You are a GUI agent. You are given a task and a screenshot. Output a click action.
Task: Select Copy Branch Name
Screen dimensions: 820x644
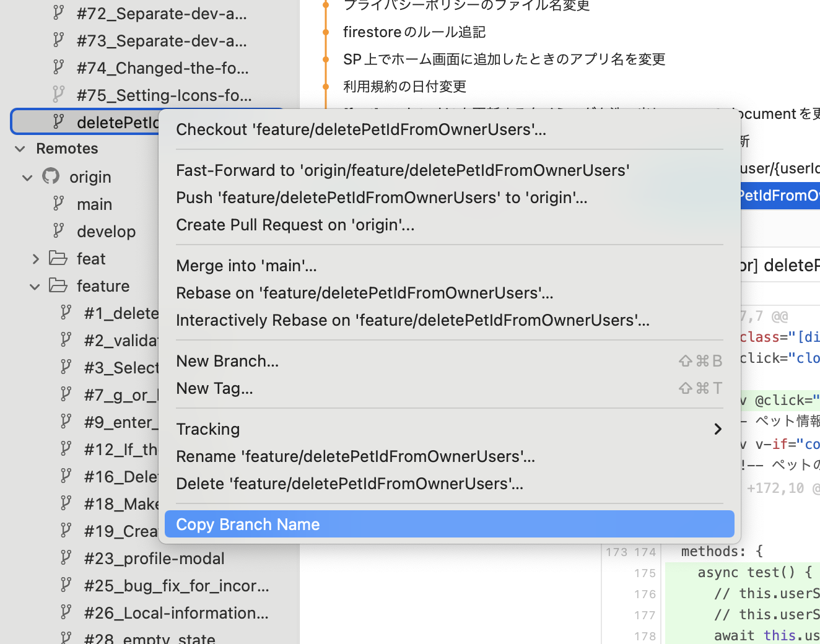tap(248, 524)
